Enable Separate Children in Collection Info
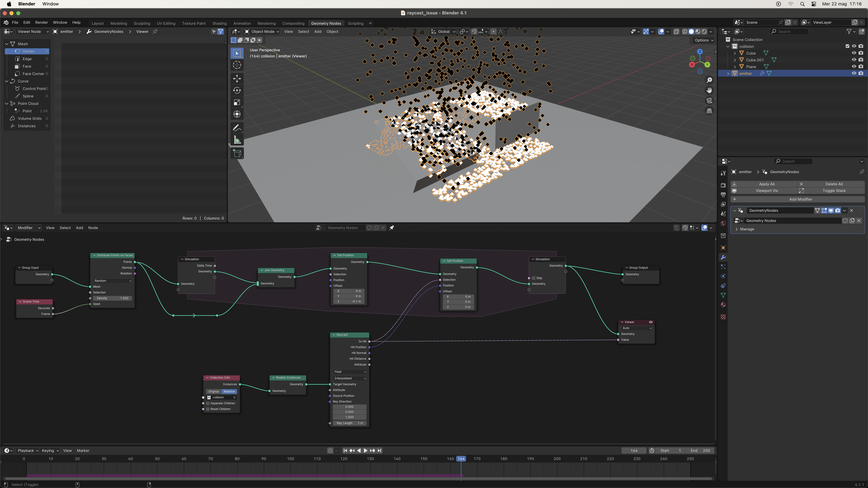This screenshot has width=868, height=488. pos(208,403)
